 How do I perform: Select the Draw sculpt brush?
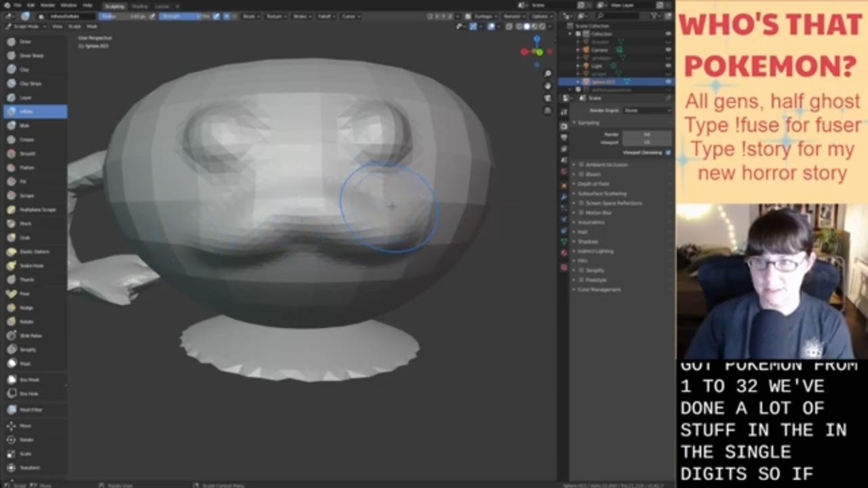pos(34,41)
